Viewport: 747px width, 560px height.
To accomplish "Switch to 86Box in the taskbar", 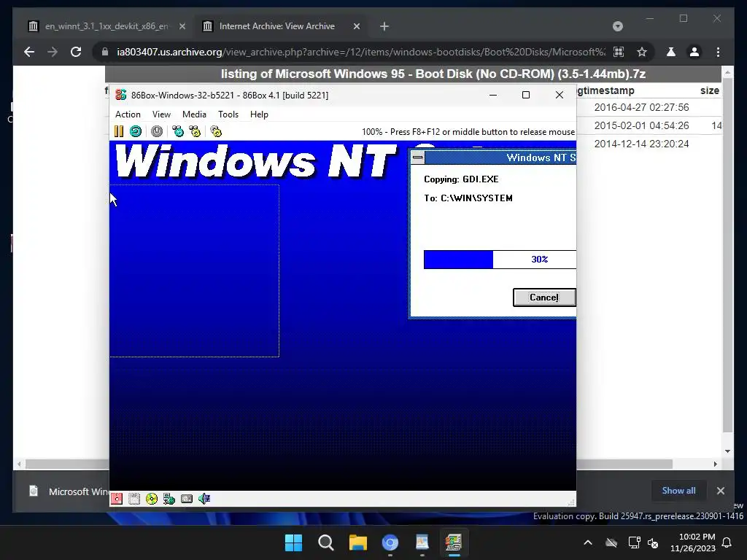I will click(x=454, y=542).
